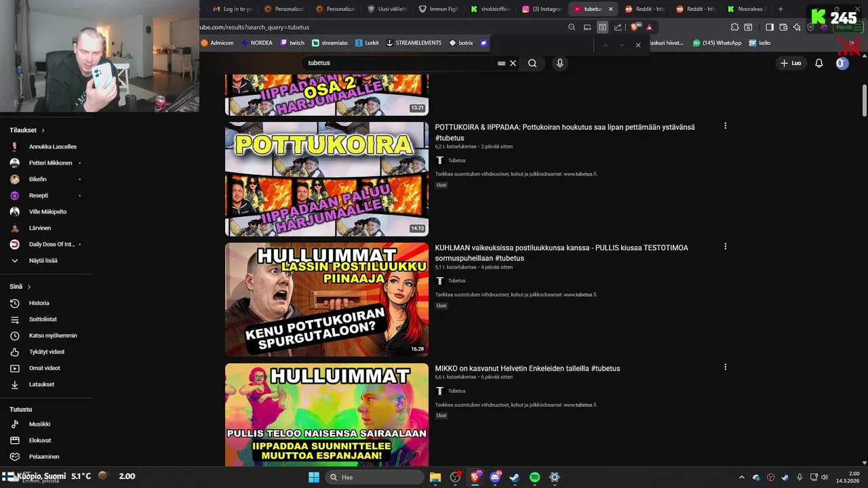Viewport: 868px width, 488px height.
Task: Toggle the browser sidebar panel icon
Action: pyautogui.click(x=770, y=27)
